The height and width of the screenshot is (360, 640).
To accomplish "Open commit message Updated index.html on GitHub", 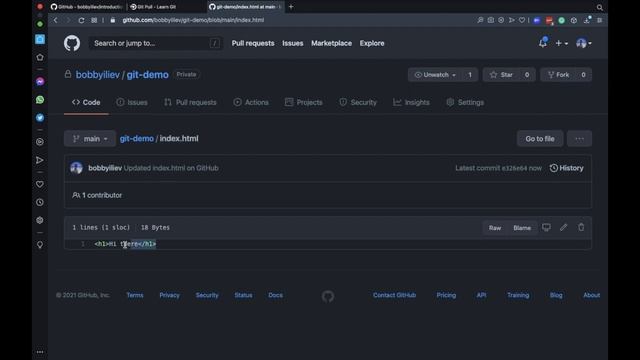I will pos(171,168).
